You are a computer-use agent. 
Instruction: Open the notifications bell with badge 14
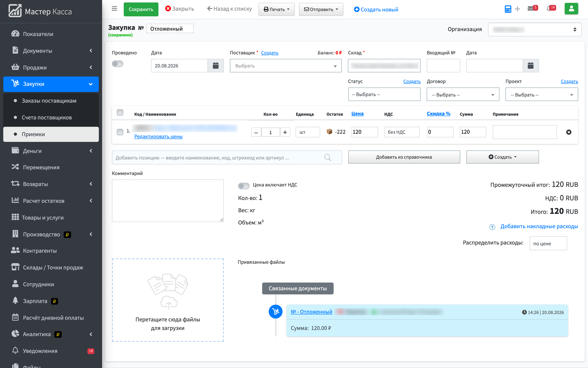(551, 9)
